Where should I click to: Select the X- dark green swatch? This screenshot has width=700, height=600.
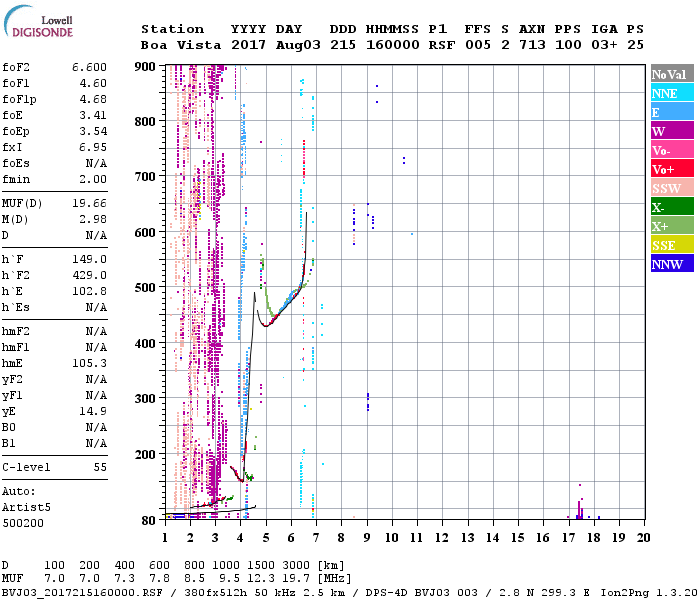pos(672,207)
